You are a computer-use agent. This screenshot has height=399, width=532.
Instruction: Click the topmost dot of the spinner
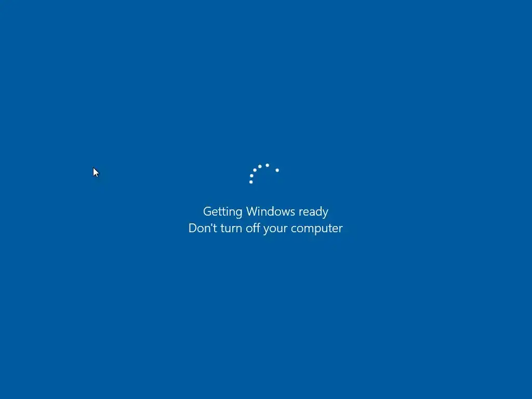tap(268, 165)
